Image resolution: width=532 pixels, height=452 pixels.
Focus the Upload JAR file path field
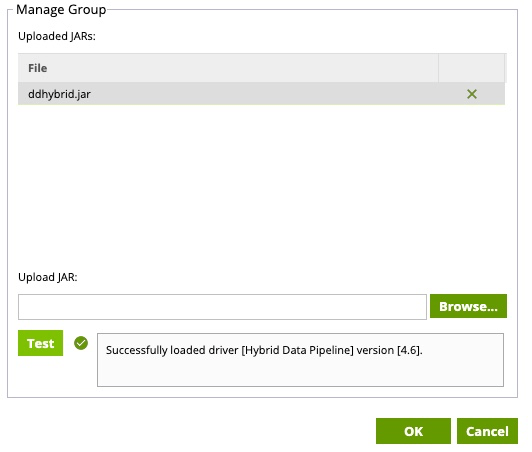(x=222, y=307)
